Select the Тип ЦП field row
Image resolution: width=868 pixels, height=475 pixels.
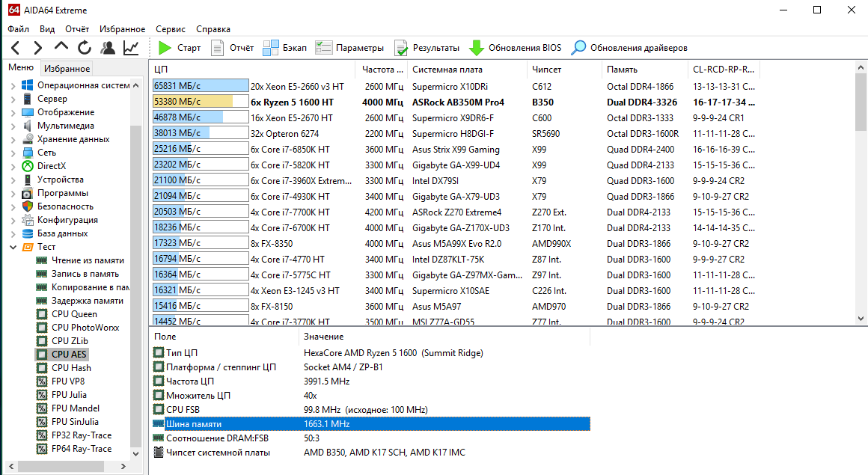click(x=371, y=352)
